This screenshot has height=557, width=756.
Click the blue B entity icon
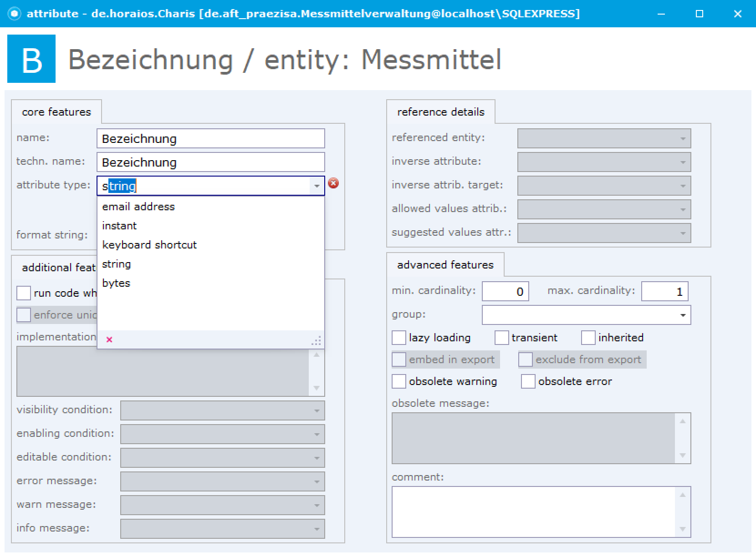[x=31, y=59]
